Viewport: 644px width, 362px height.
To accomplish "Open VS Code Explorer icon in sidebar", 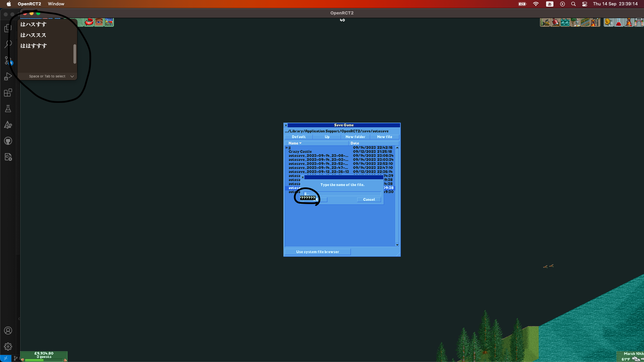I will coord(8,28).
